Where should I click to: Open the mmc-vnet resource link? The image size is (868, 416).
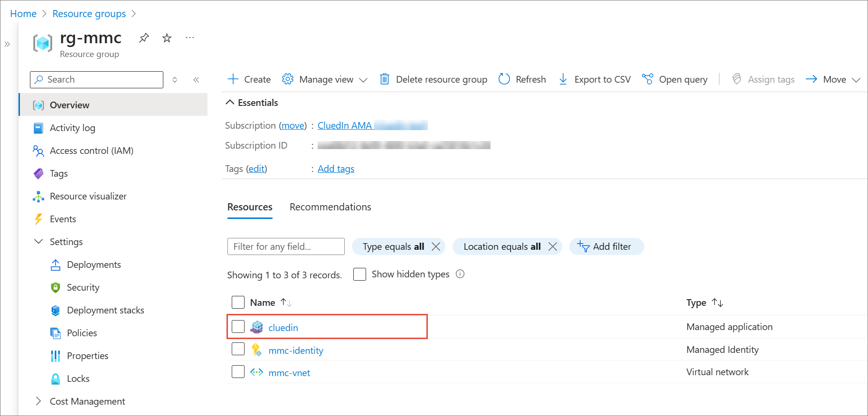289,373
